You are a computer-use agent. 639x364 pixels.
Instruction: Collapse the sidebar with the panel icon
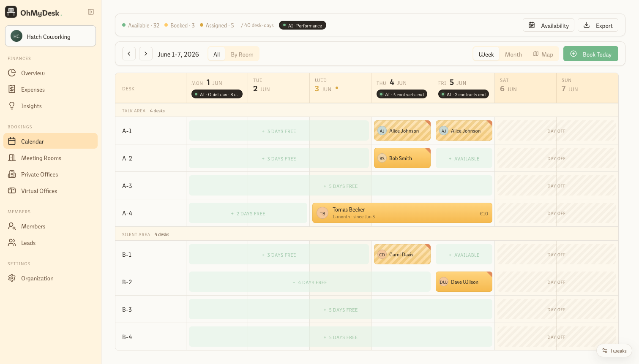coord(91,12)
